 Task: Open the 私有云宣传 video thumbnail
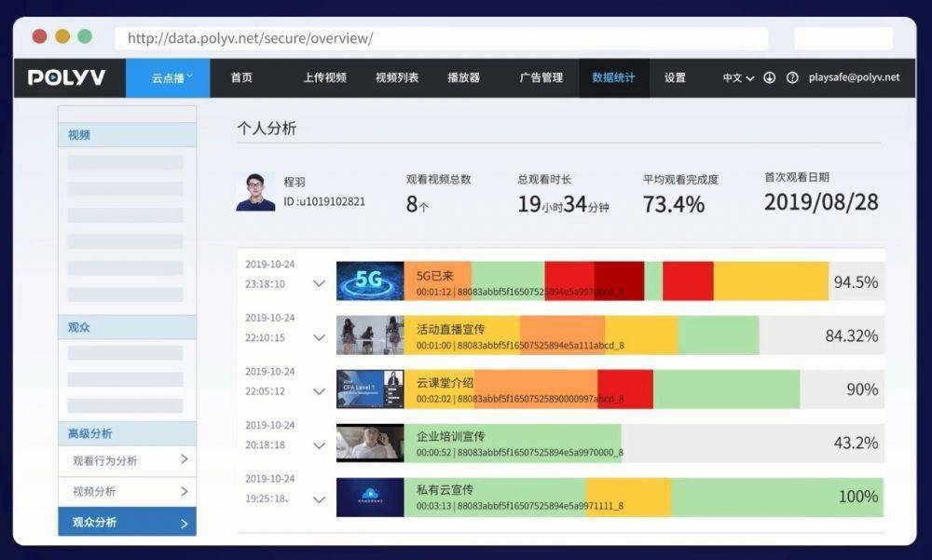pos(370,498)
